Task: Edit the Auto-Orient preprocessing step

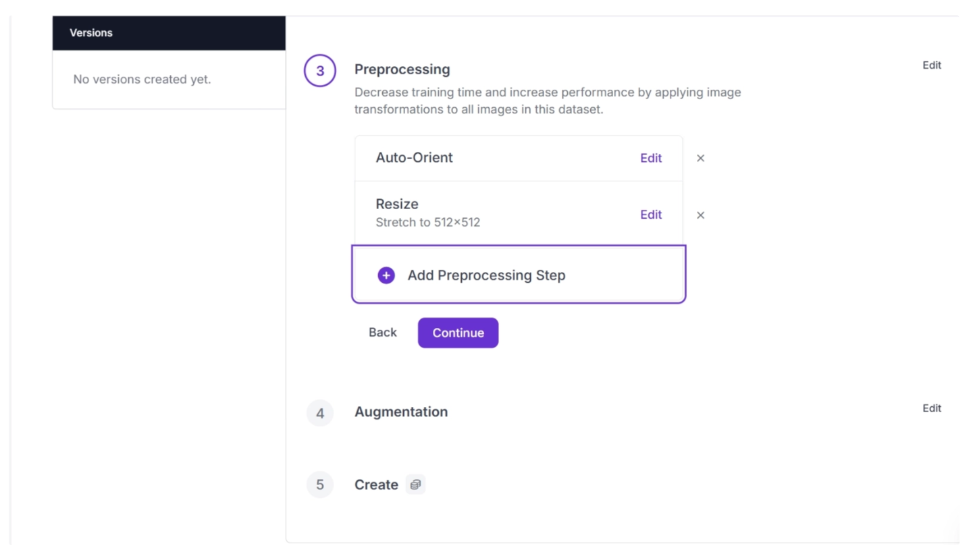Action: point(651,158)
